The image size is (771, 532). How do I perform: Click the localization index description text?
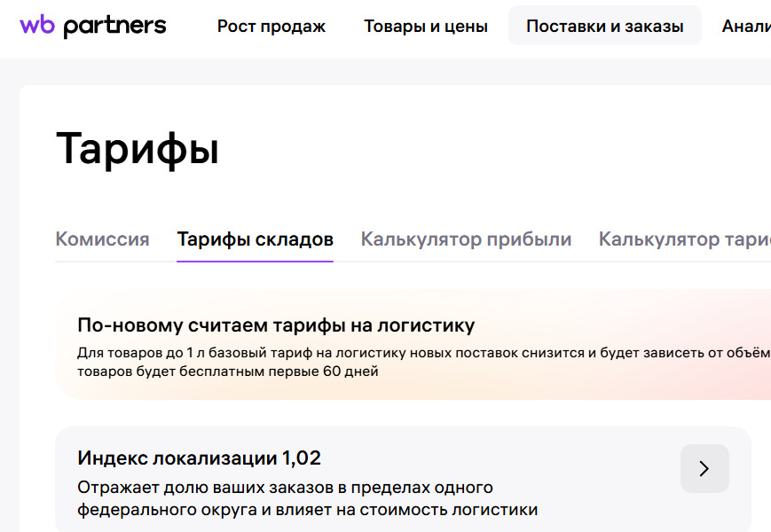pyautogui.click(x=307, y=499)
